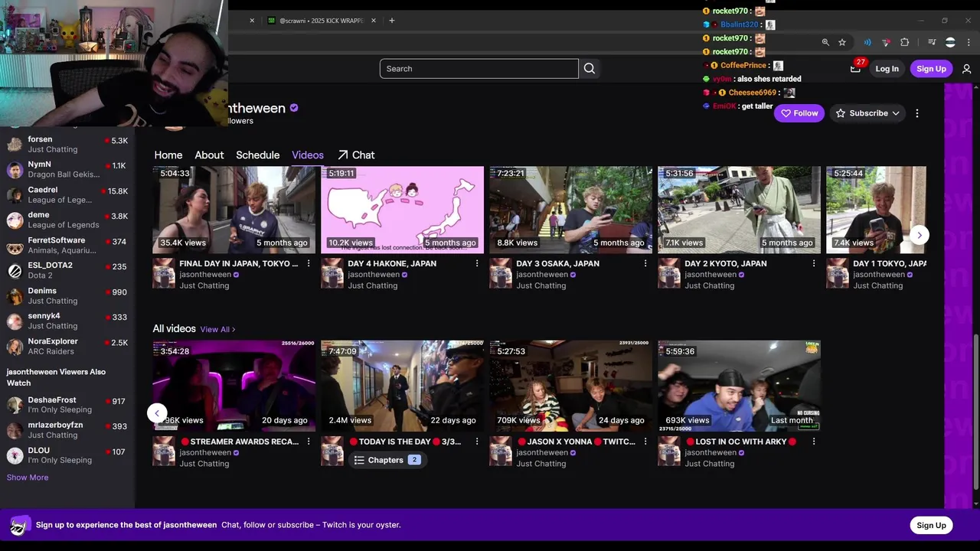
Task: Click FerretSoftware avatar in the sidebar
Action: tap(15, 245)
